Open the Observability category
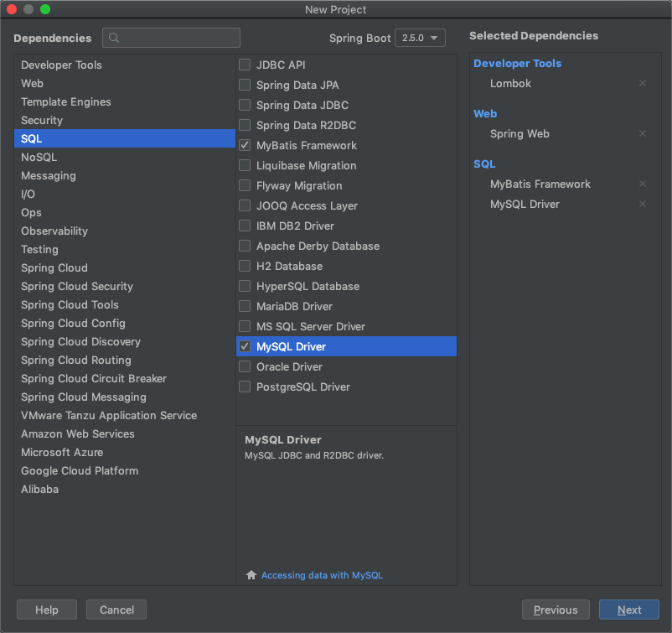This screenshot has height=633, width=672. coord(125,231)
